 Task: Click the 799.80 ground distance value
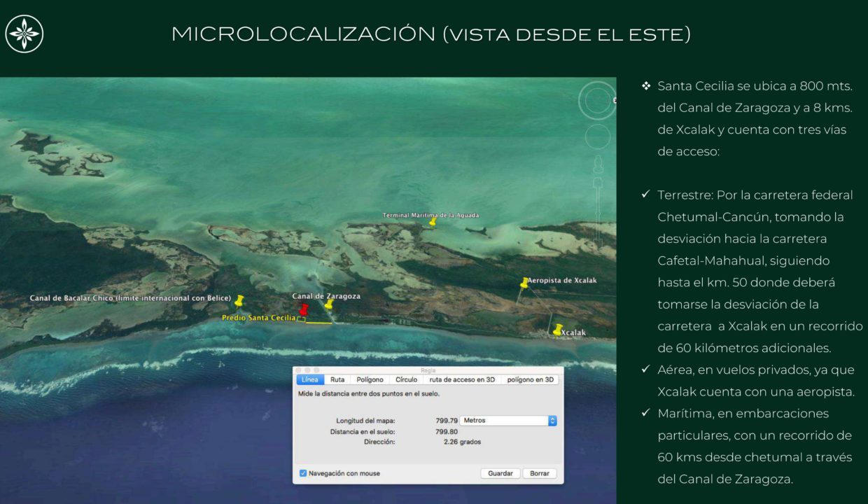[447, 431]
